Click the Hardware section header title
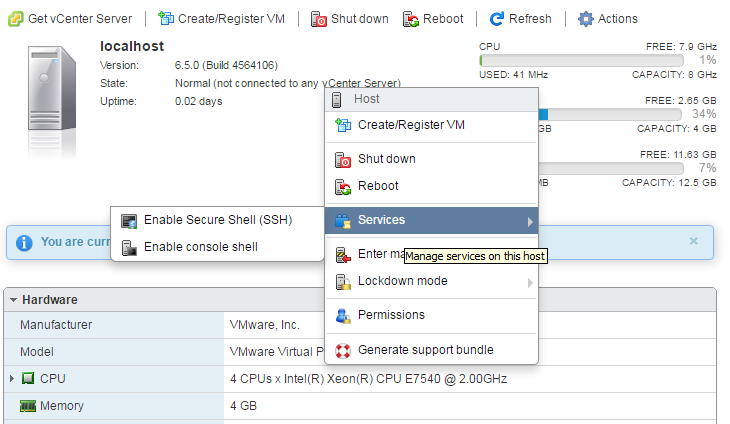730x424 pixels. click(x=50, y=300)
